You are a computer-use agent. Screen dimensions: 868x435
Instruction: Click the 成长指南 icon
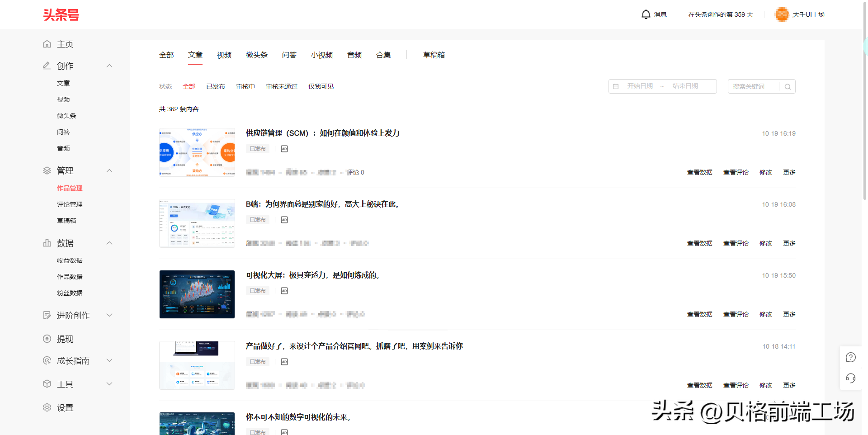point(47,360)
